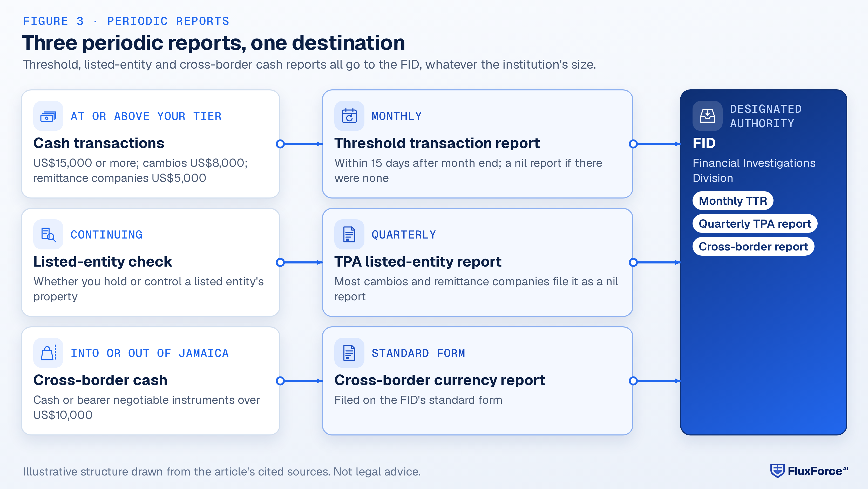The width and height of the screenshot is (868, 489).
Task: Click the document search icon beside 'Continuing'
Action: [48, 234]
